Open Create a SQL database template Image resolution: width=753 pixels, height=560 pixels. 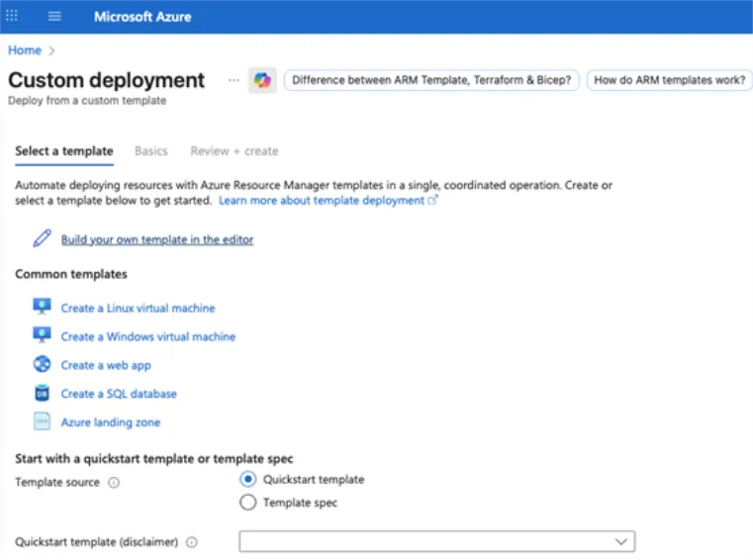pyautogui.click(x=119, y=394)
